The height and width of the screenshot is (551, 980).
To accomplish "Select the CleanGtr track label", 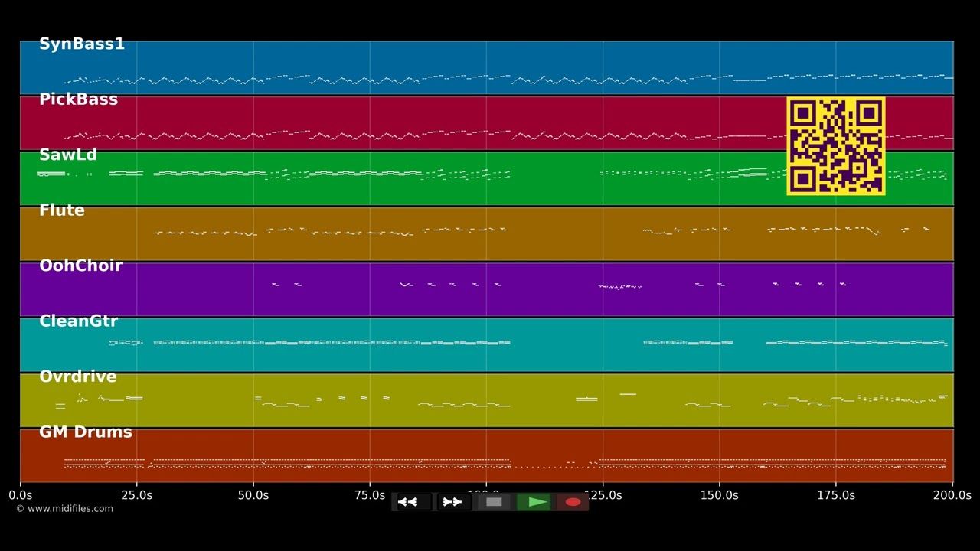I will [78, 321].
